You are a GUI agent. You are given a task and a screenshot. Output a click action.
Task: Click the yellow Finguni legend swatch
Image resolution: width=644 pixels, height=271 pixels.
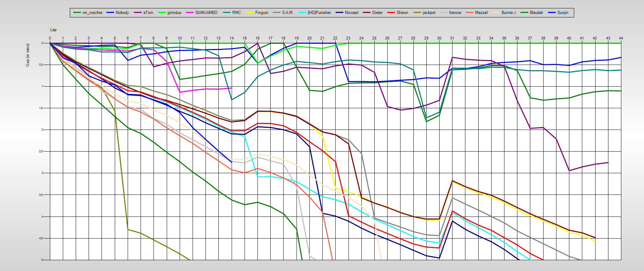[250, 13]
